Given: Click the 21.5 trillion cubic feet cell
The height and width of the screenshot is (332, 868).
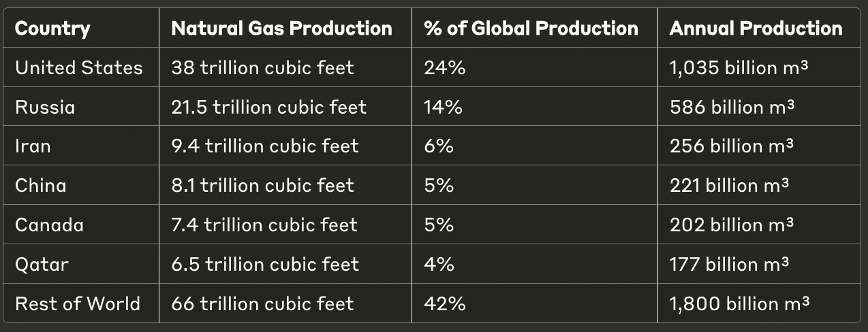Looking at the screenshot, I should tap(269, 107).
